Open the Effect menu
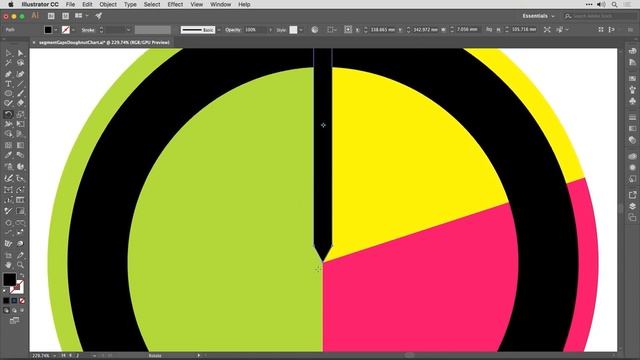 (175, 4)
